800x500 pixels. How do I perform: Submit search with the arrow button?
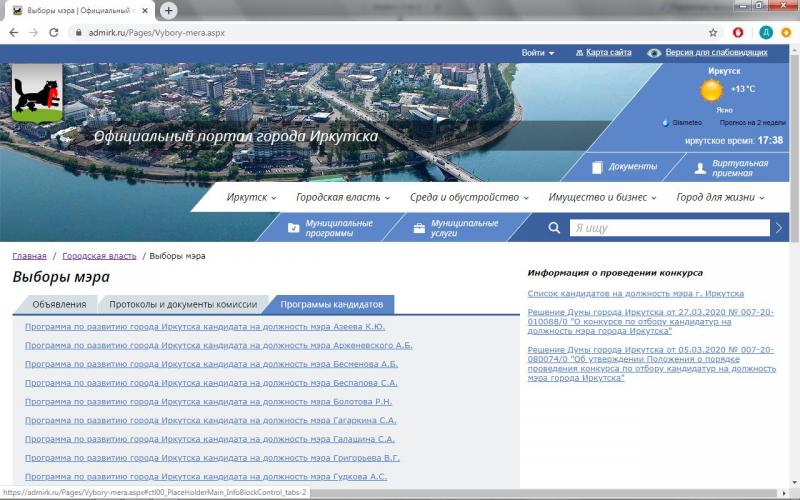779,228
